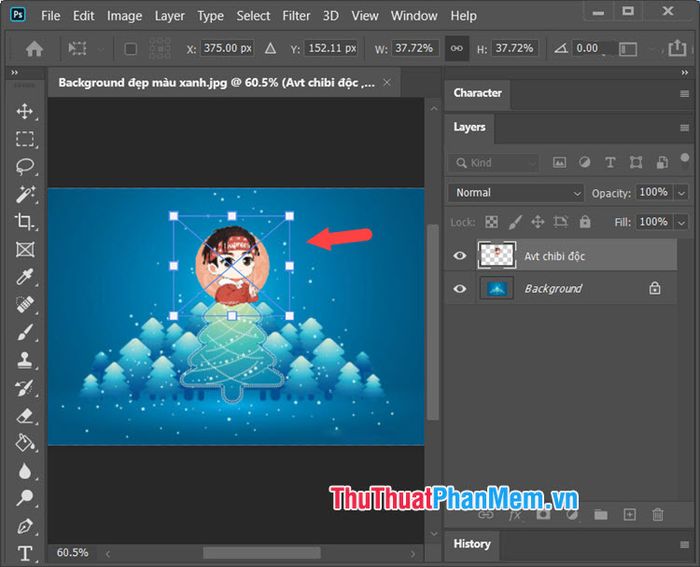Screen dimensions: 700x567
Task: Select the Move tool
Action: coord(25,111)
